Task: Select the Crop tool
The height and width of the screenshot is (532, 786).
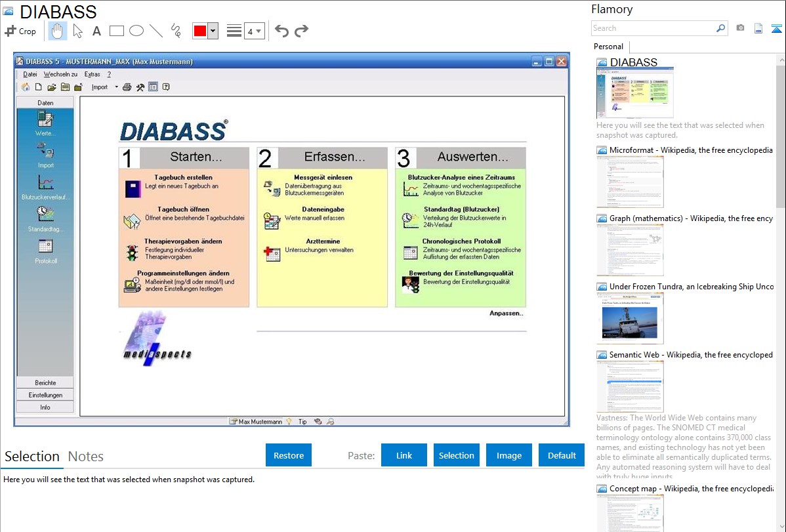Action: point(20,31)
